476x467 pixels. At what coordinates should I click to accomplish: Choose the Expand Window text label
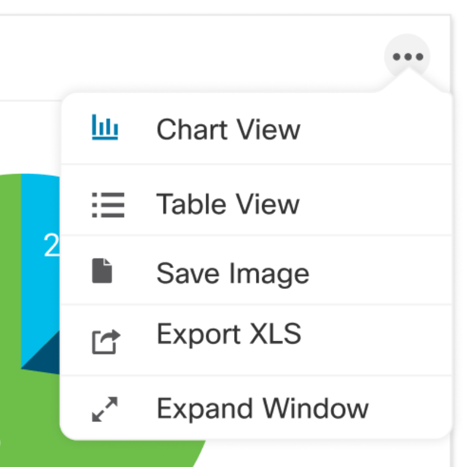click(263, 409)
